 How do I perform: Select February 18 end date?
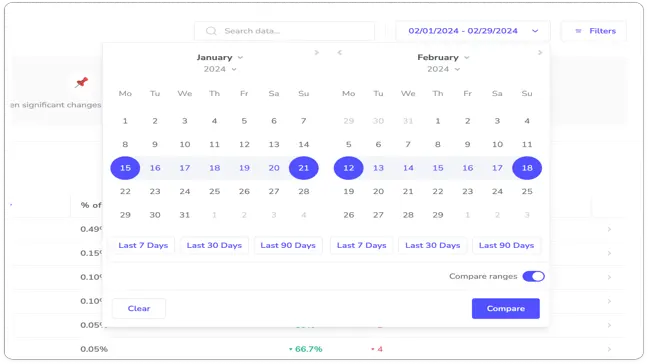tap(527, 168)
